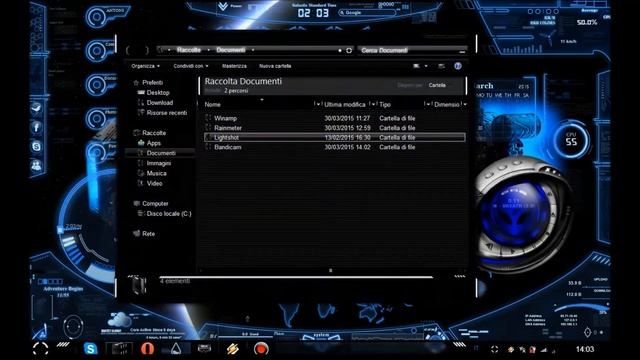Open the Organizza dropdown menu

click(x=145, y=66)
